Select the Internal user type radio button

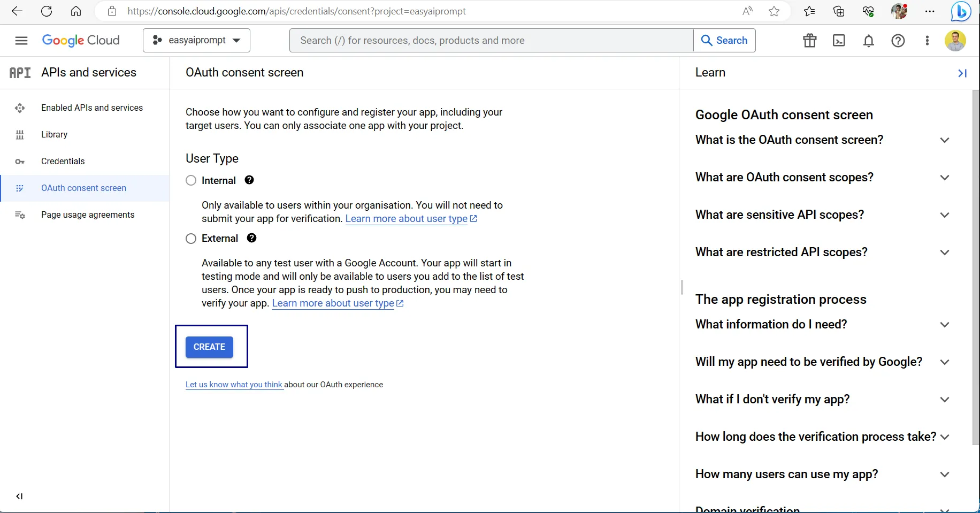coord(191,180)
